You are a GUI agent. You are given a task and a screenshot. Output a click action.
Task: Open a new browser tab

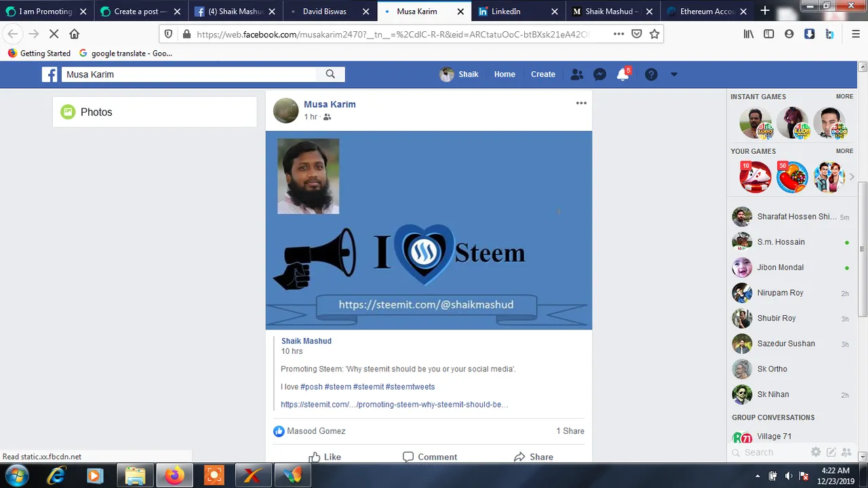point(765,11)
